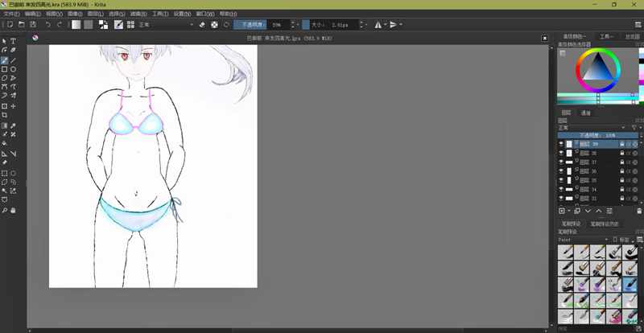Open the File menu
Viewport: 644px width, 333px height.
pos(11,14)
